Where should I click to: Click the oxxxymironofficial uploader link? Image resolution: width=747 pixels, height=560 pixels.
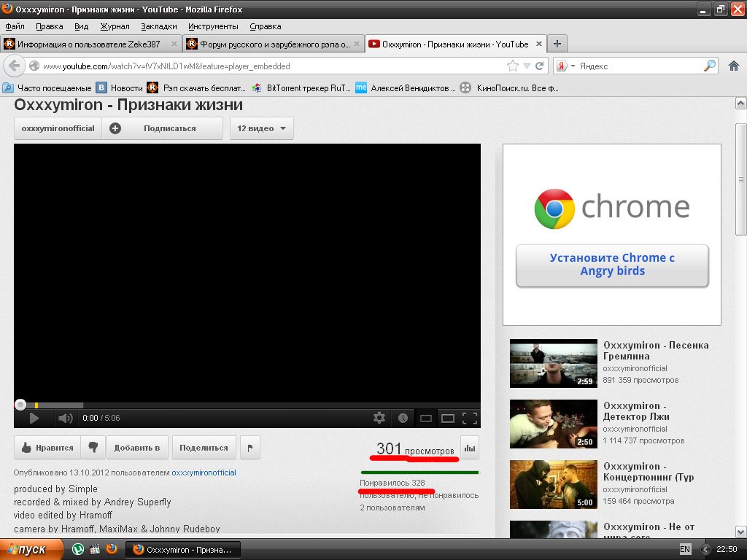pos(204,472)
